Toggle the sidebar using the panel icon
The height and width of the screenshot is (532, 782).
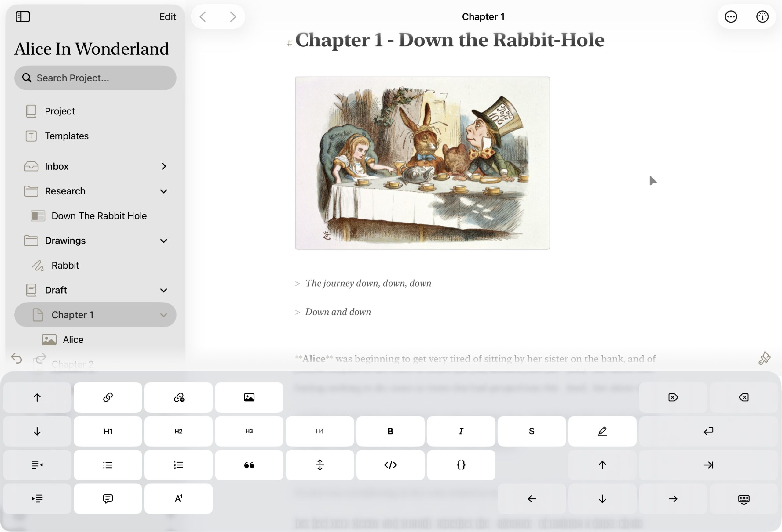[x=23, y=16]
